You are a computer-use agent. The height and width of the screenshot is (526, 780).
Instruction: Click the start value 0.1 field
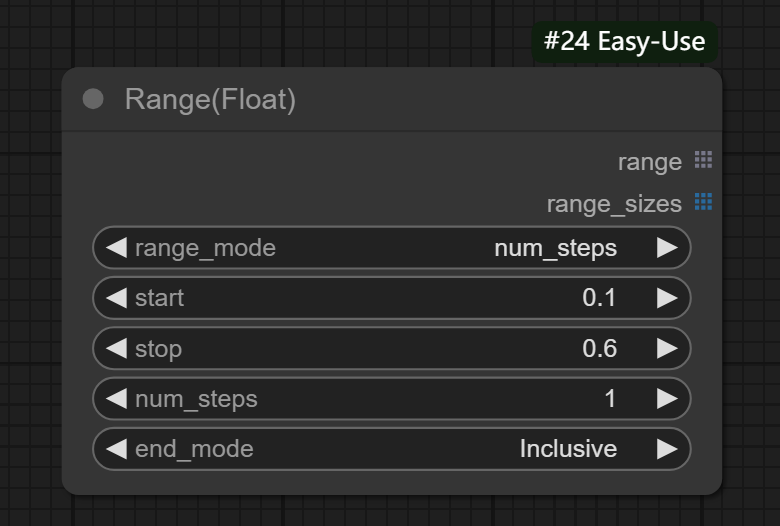point(599,298)
